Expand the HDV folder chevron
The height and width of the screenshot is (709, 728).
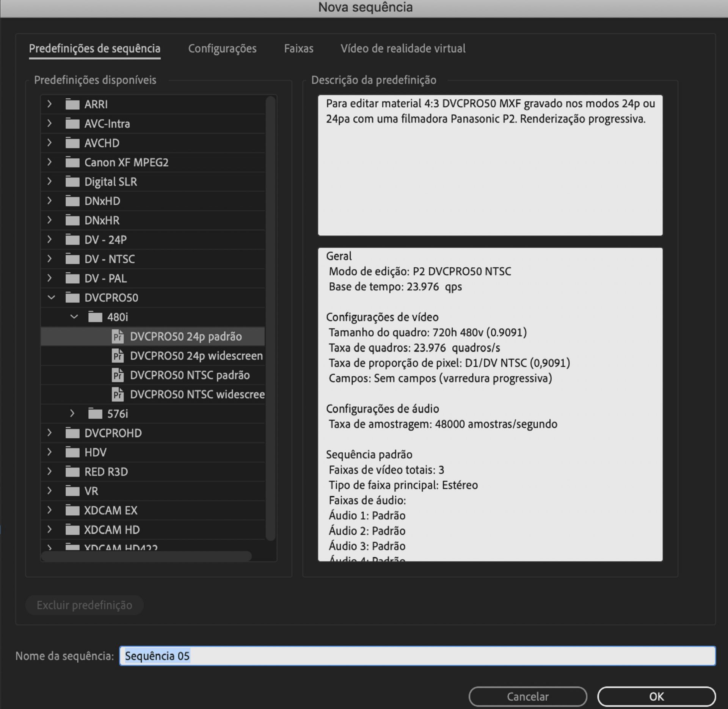[50, 452]
